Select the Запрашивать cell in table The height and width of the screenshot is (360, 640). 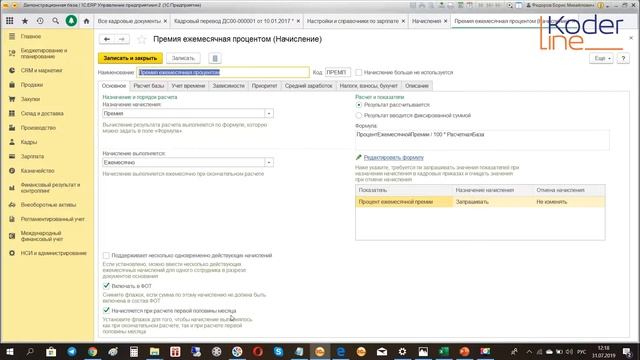tap(493, 202)
